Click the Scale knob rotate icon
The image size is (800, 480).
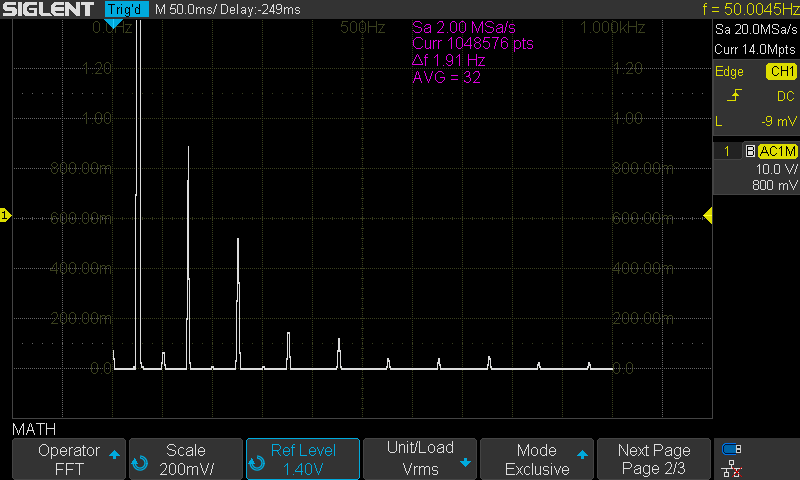(x=139, y=463)
